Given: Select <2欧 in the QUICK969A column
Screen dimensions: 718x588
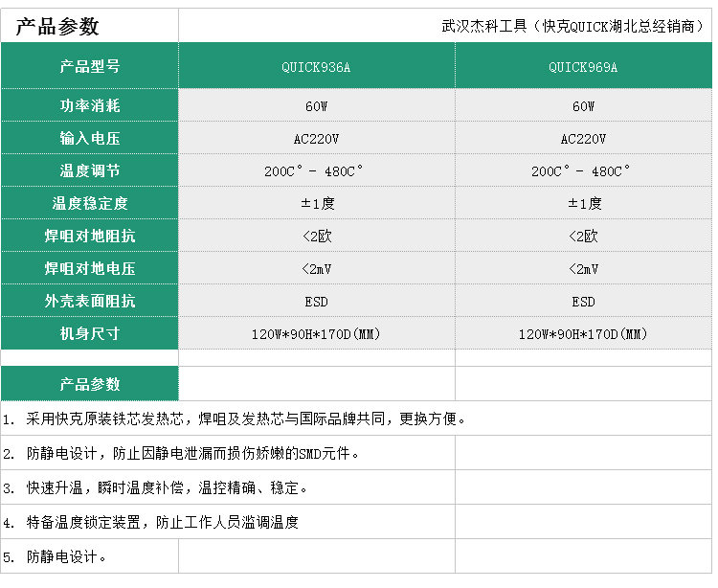Looking at the screenshot, I should click(583, 237).
